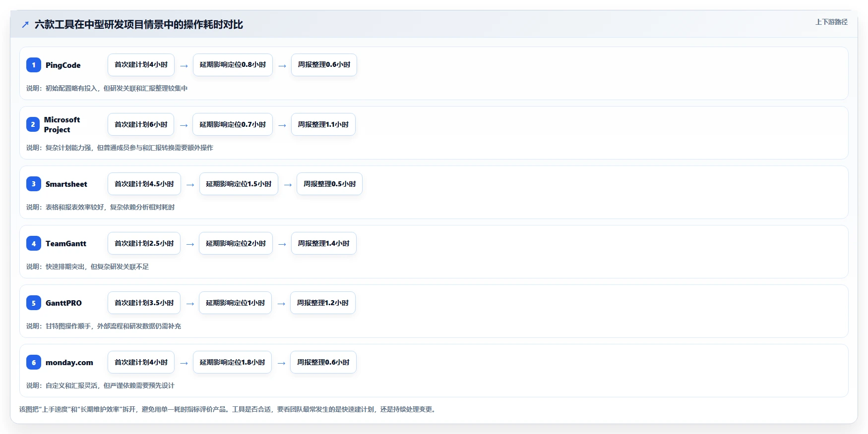
Task: Click the number 1 badge for PingCode
Action: 34,65
